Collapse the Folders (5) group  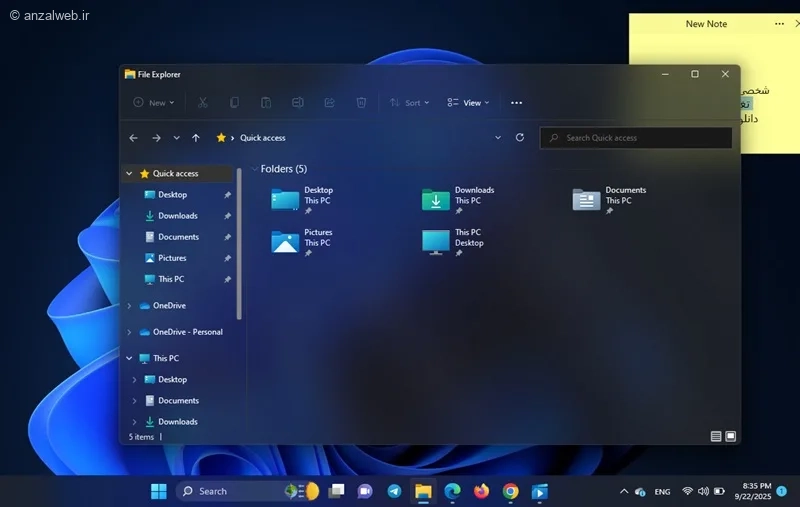pos(255,169)
